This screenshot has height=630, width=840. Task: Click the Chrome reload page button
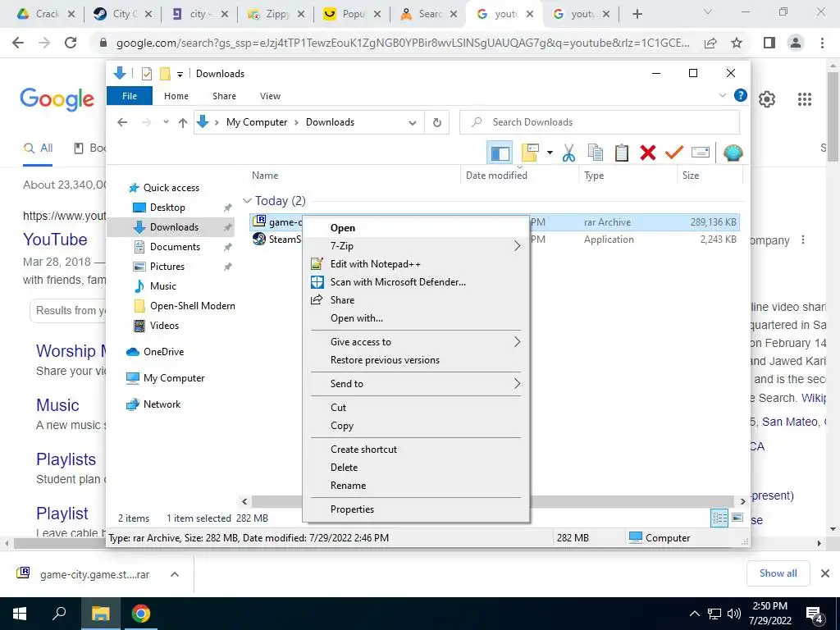pyautogui.click(x=71, y=43)
